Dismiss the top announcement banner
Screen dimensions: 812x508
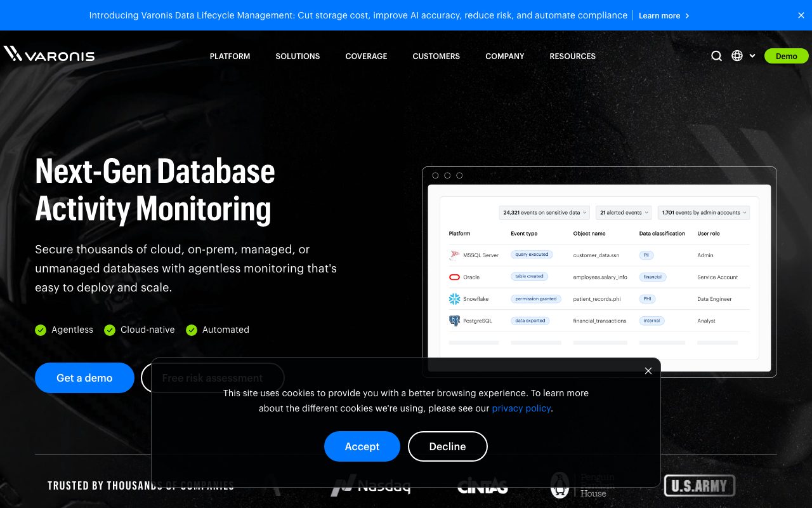(x=801, y=15)
